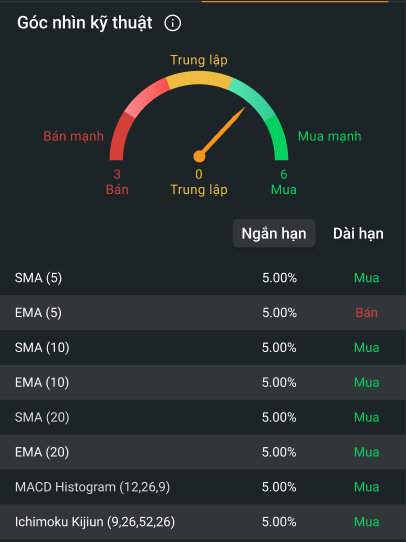This screenshot has height=542, width=406.
Task: Click the Bán mạnh gauge label
Action: point(73,136)
